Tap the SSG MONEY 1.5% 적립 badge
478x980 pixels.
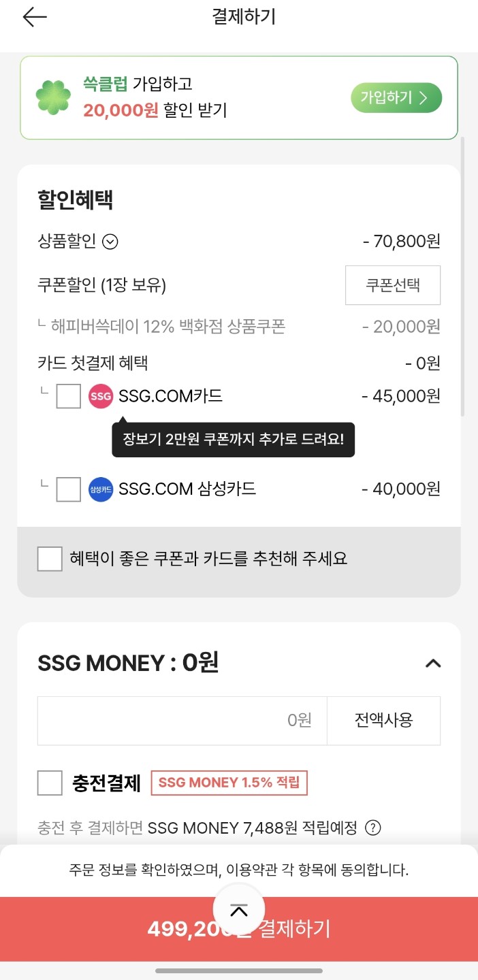(229, 783)
